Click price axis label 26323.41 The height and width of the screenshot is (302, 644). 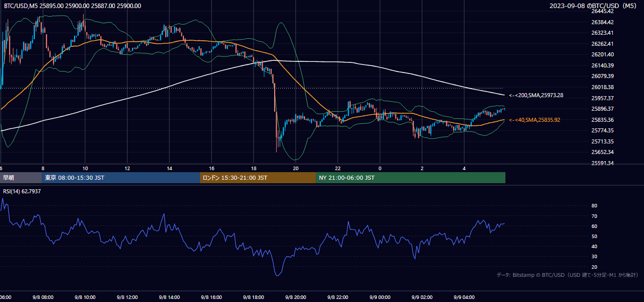pos(602,33)
